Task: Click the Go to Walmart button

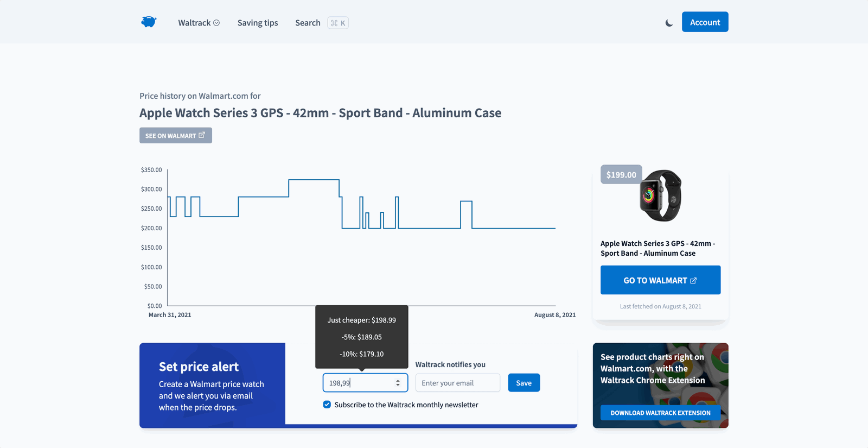Action: 660,280
